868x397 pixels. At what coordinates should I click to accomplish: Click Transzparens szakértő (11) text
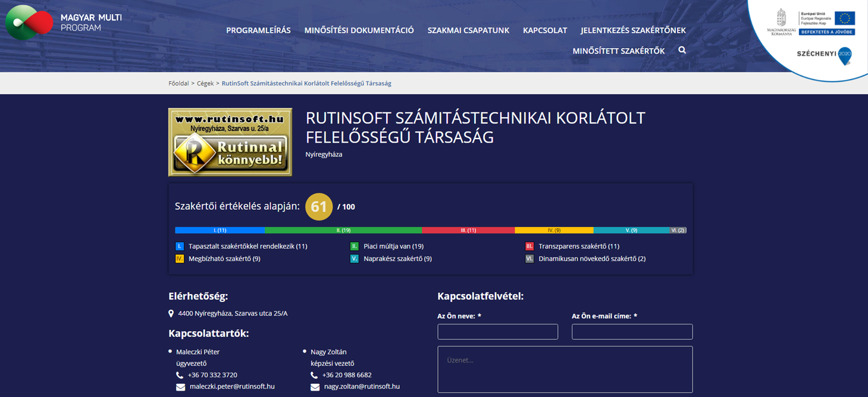[579, 246]
